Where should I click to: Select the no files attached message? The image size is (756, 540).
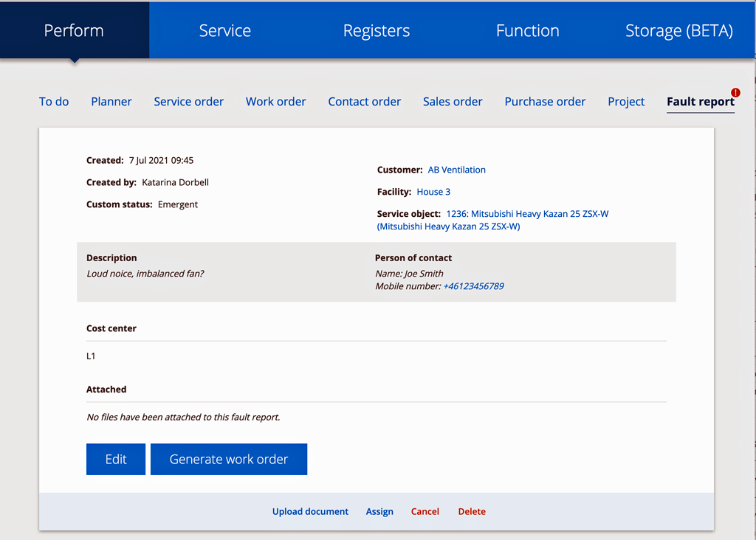pyautogui.click(x=183, y=417)
